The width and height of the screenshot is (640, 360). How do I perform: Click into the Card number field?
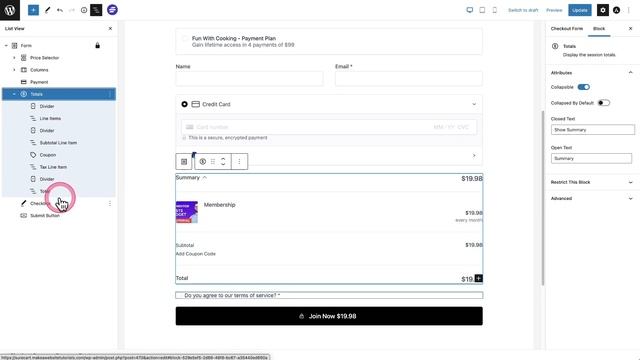pos(329,127)
